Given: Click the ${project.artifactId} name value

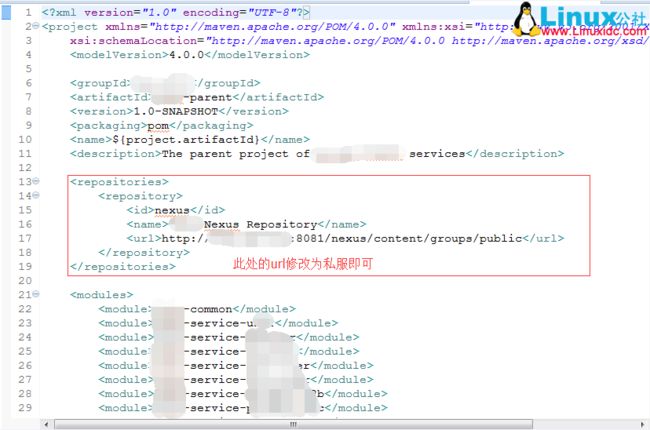Looking at the screenshot, I should (x=186, y=140).
